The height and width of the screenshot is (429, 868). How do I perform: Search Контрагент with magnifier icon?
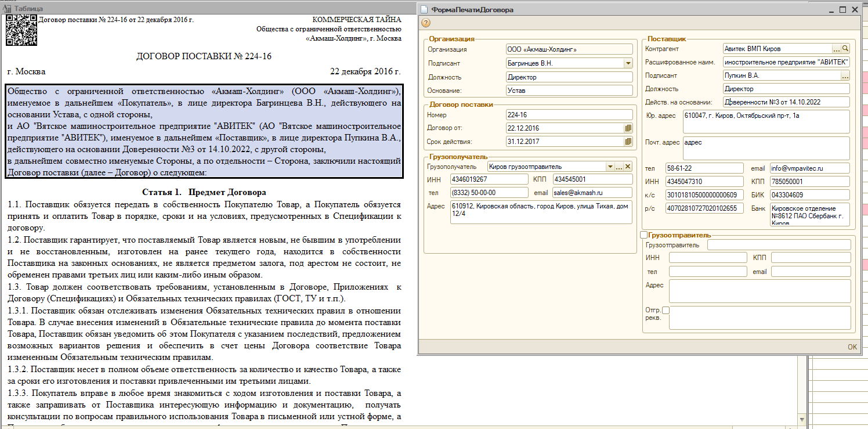(x=845, y=49)
